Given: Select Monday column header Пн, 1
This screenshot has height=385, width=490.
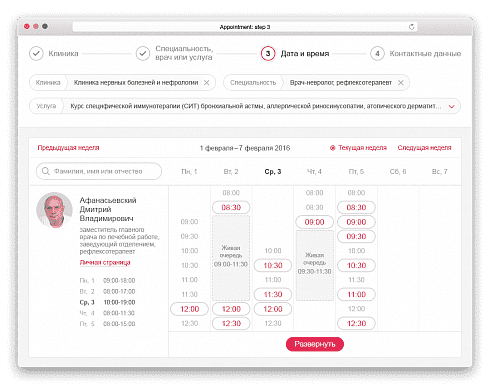Looking at the screenshot, I should click(189, 171).
